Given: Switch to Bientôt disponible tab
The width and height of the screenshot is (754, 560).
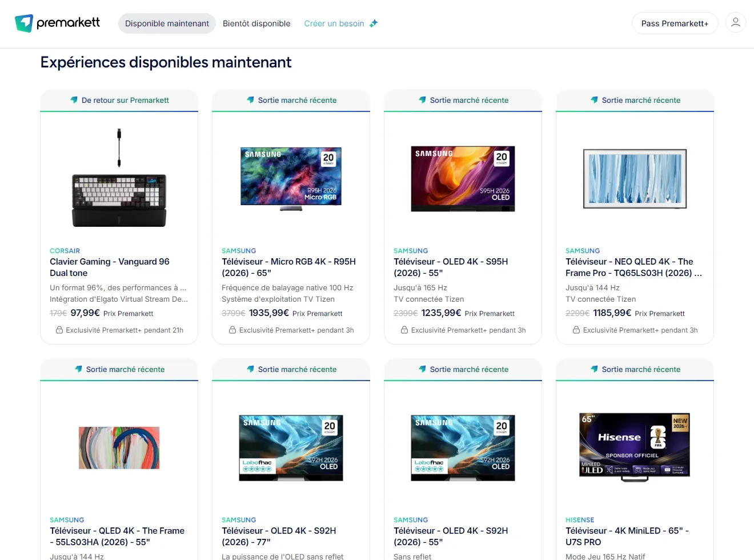Looking at the screenshot, I should point(256,23).
